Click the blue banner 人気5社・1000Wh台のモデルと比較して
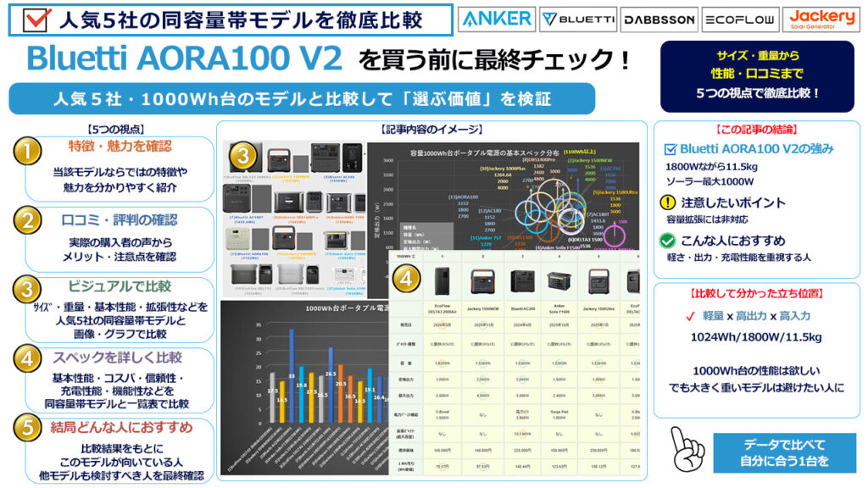This screenshot has width=868, height=488. (x=303, y=98)
